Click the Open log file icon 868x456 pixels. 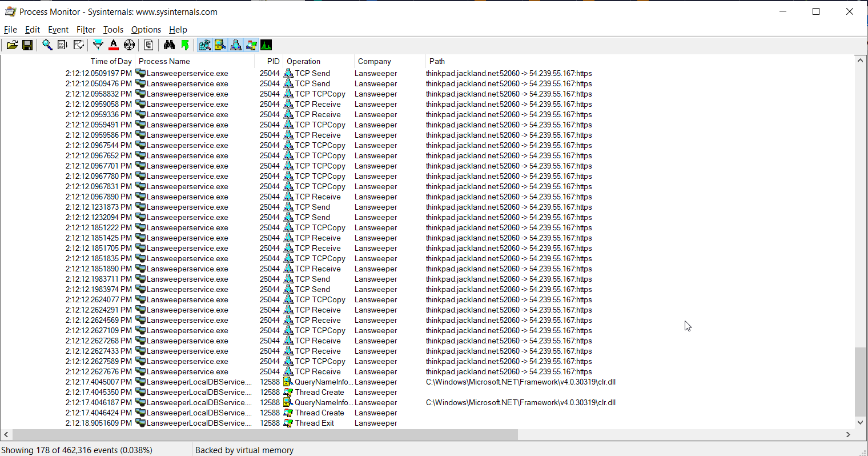coord(12,45)
